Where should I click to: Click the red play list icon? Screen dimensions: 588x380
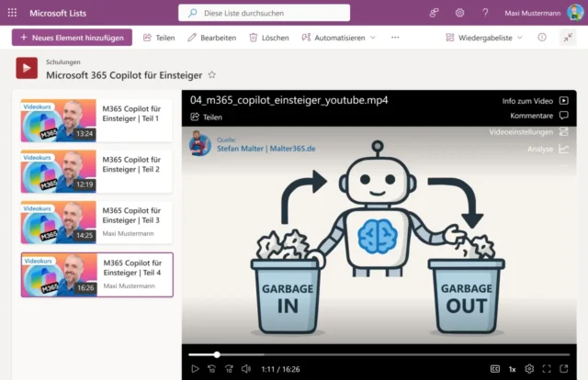[x=27, y=68]
